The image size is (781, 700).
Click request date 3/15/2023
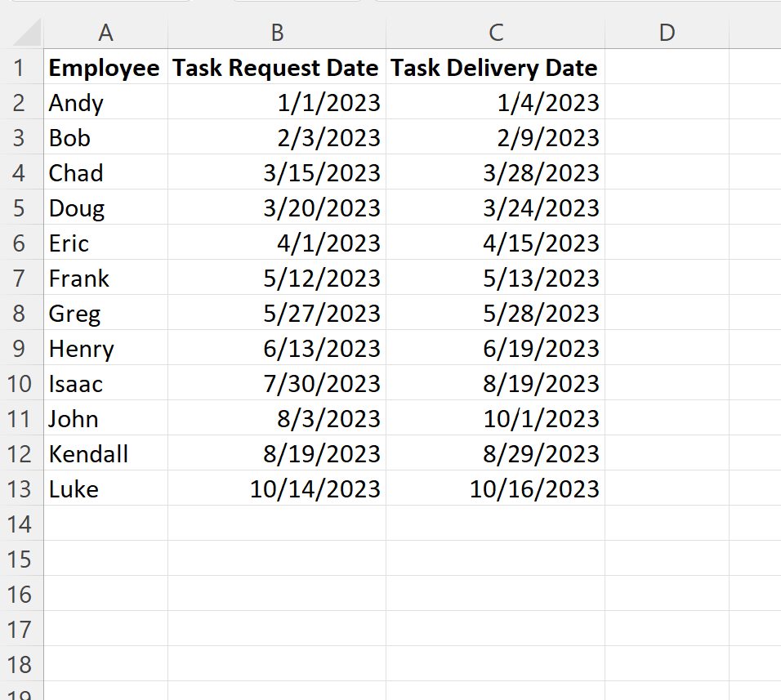point(277,173)
